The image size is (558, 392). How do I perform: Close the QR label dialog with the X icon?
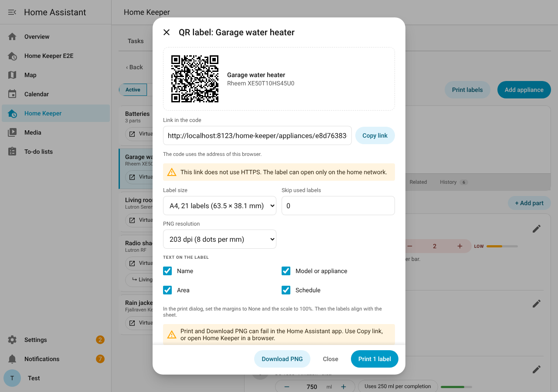tap(167, 32)
